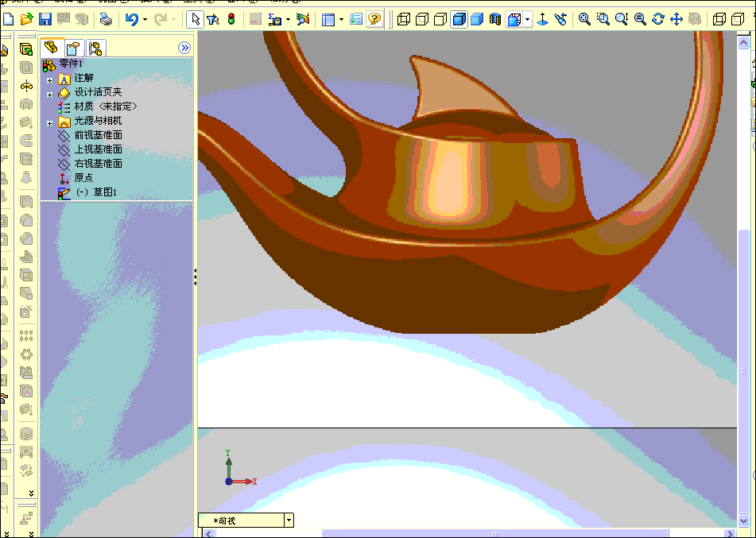The image size is (756, 538).
Task: Click the panel splitter collapse handle
Action: (x=195, y=277)
